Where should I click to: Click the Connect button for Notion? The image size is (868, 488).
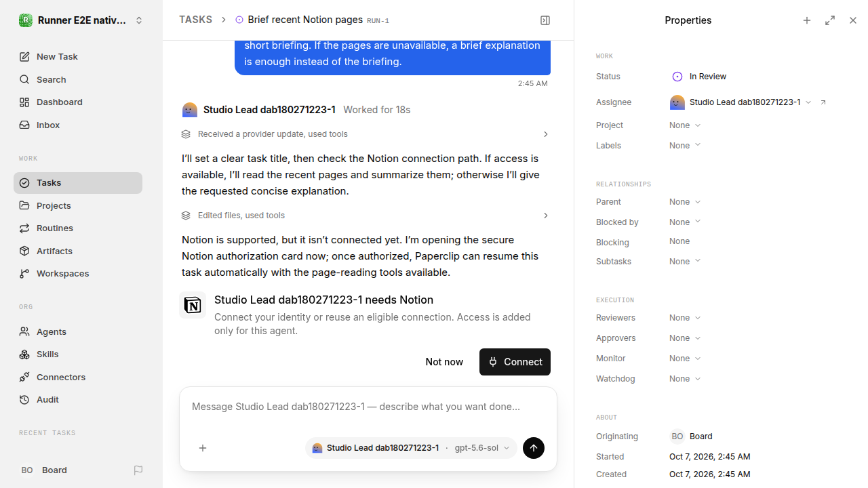coord(515,362)
